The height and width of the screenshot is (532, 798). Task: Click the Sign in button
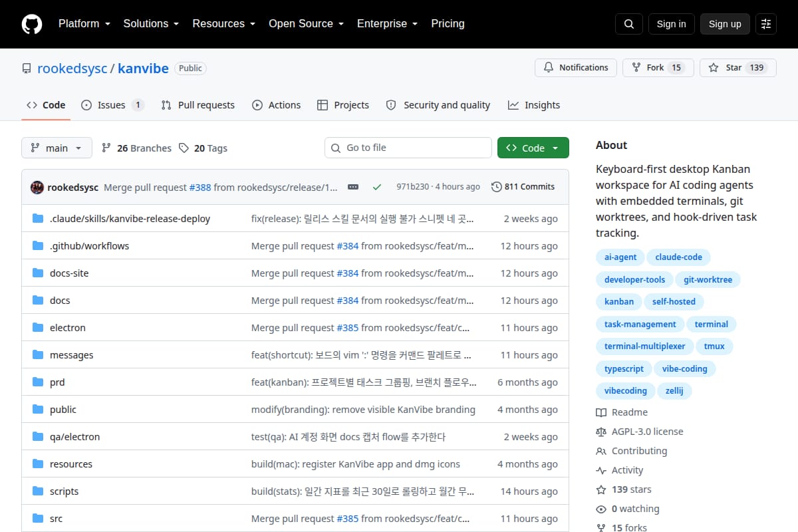pos(671,24)
